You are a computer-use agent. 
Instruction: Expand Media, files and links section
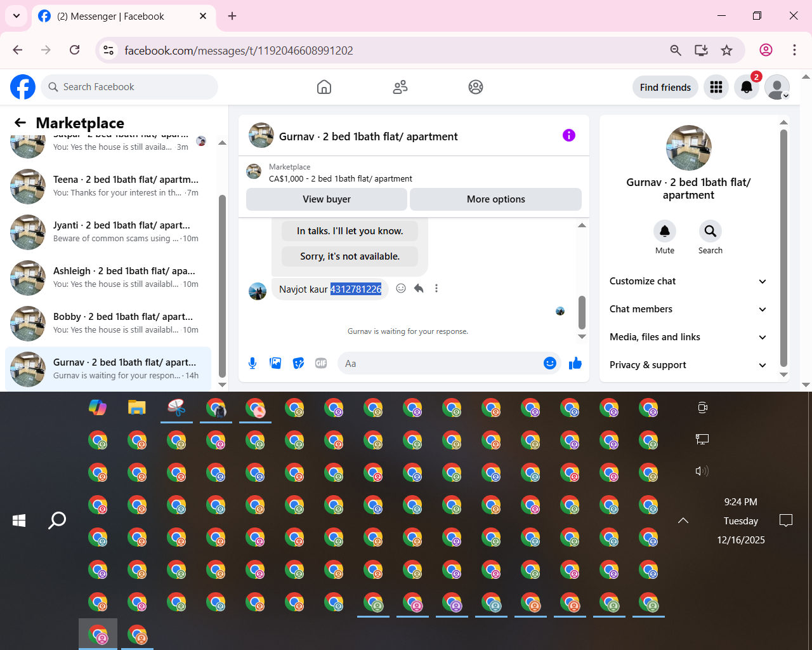[x=688, y=337]
